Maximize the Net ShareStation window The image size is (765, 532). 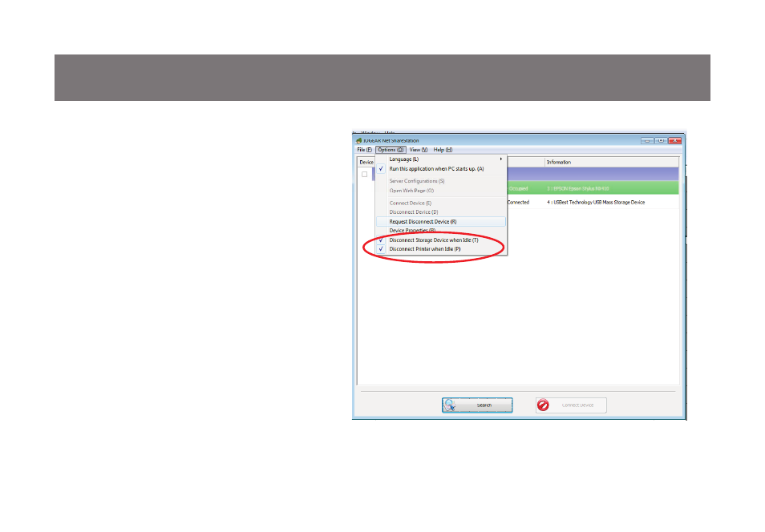[x=661, y=140]
